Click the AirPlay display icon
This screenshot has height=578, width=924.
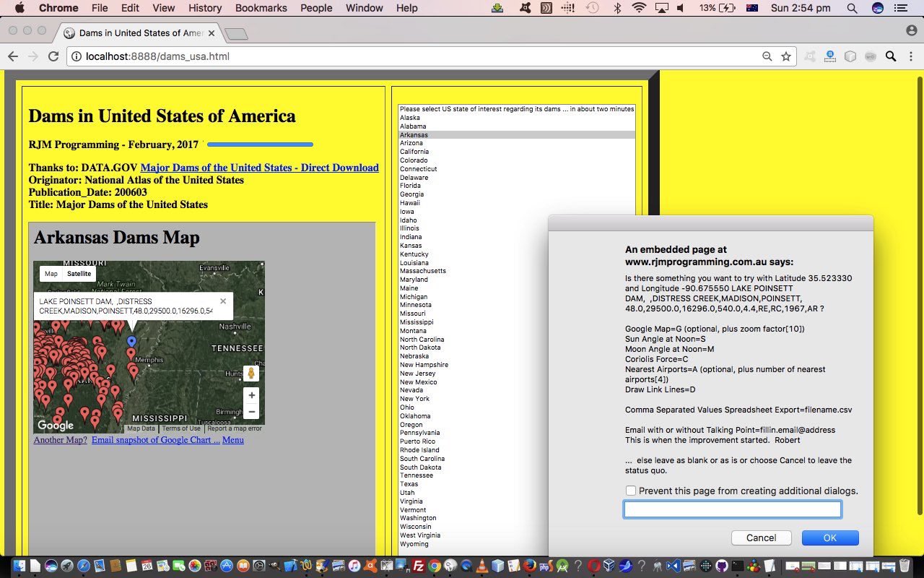click(x=661, y=8)
